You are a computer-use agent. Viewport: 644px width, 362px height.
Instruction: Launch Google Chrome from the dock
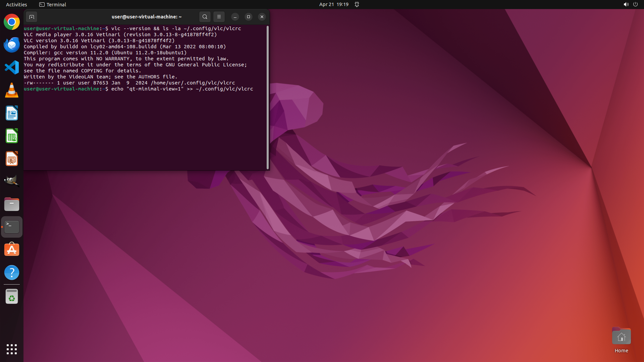click(x=12, y=22)
